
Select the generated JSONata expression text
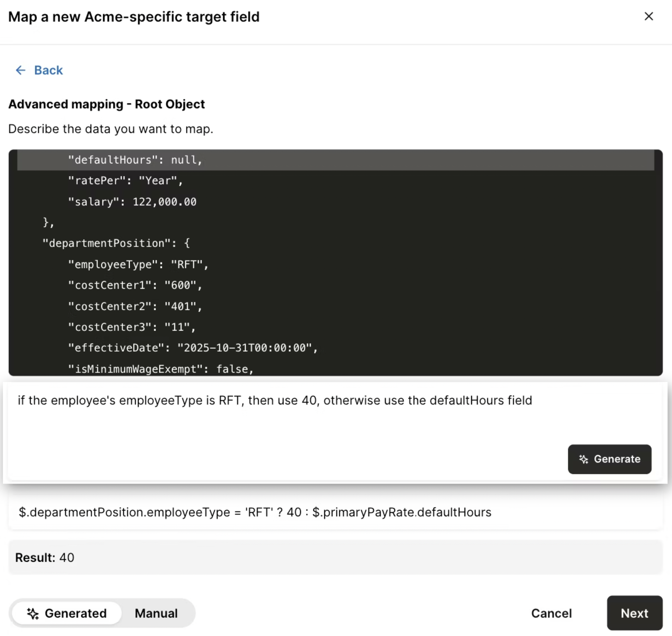point(254,512)
